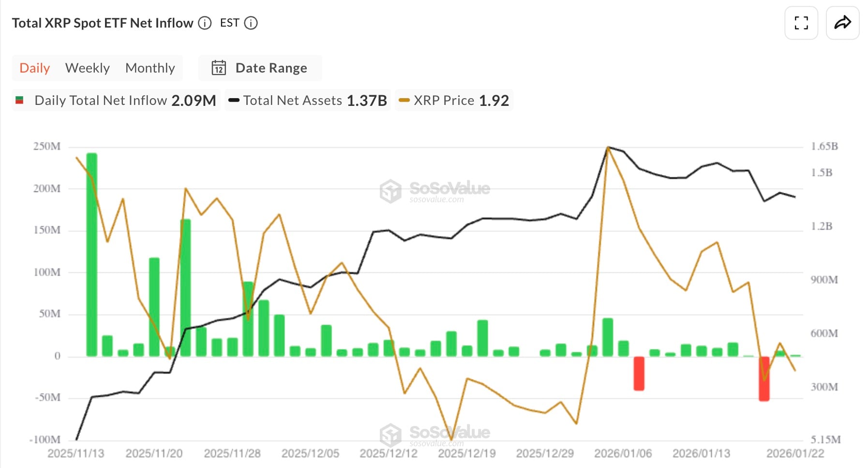868x468 pixels.
Task: Click the black line icon beside Total Net Assets
Action: click(x=234, y=100)
